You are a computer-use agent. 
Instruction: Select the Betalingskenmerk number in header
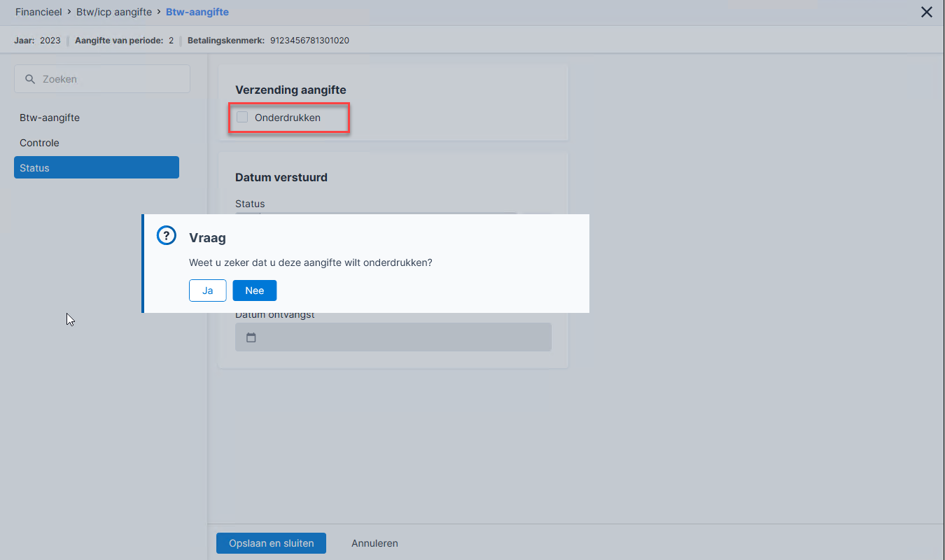(309, 41)
